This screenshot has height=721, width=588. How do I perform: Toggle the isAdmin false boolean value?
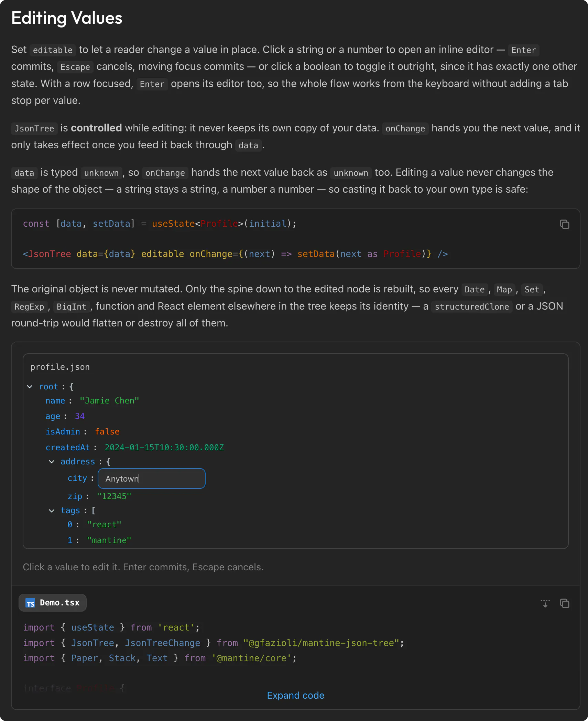pyautogui.click(x=107, y=432)
